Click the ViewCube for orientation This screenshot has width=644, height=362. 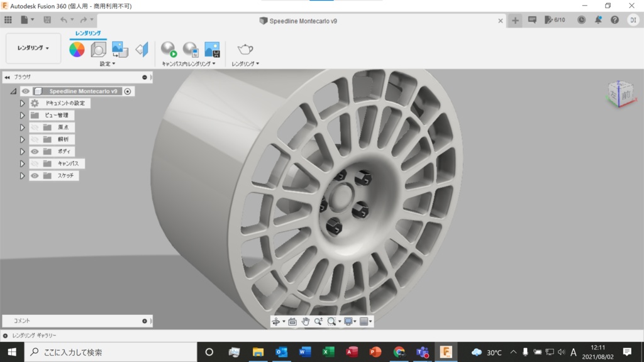coord(619,94)
